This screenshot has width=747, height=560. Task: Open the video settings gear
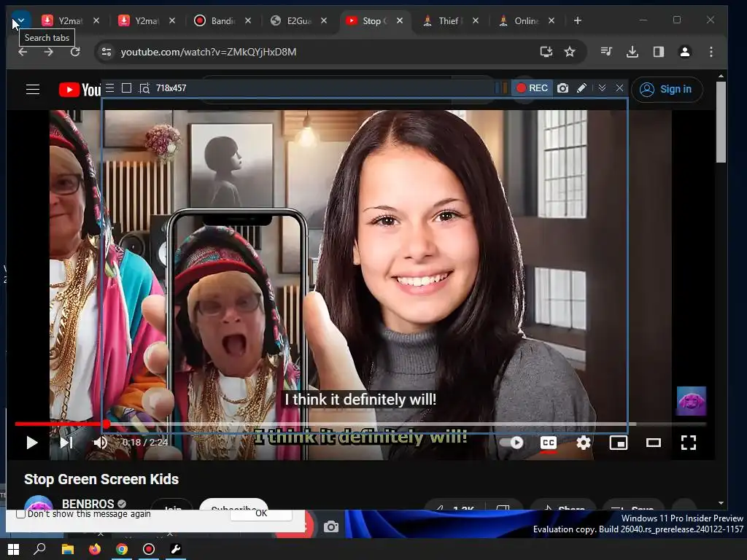pos(583,443)
